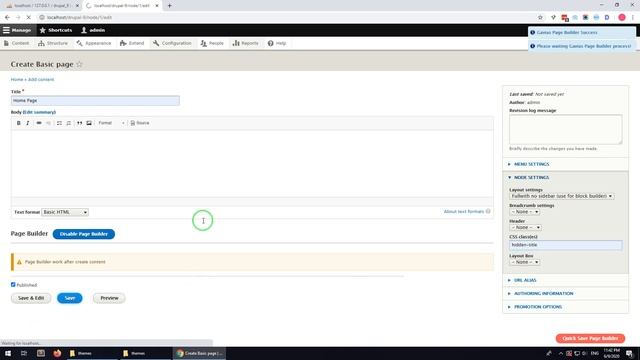Open the Reports admin menu
This screenshot has width=640, height=360.
click(x=245, y=43)
